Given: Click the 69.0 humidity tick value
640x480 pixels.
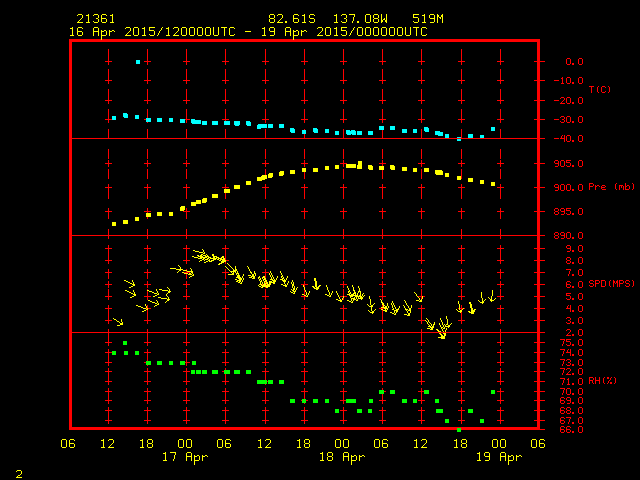Looking at the screenshot, I should pos(571,401).
